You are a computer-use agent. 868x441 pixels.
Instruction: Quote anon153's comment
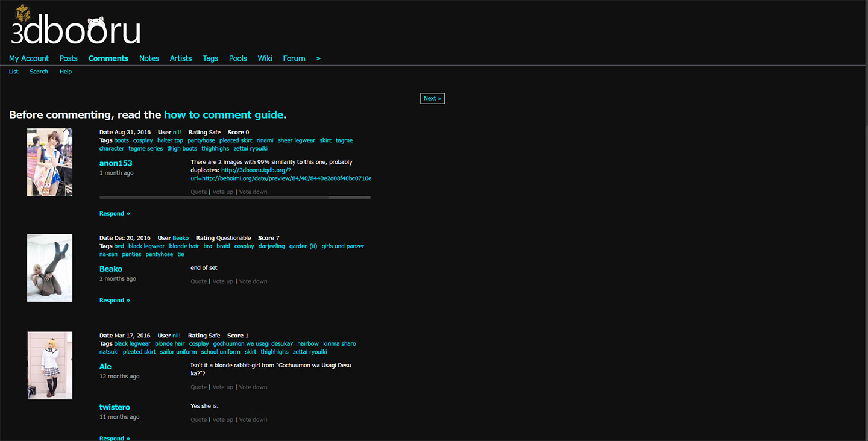pos(199,192)
